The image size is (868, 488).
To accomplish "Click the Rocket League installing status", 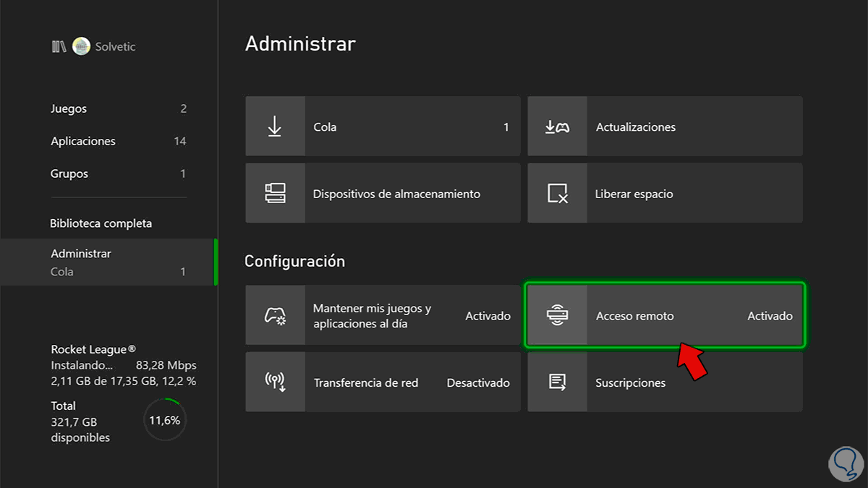I will 123,365.
